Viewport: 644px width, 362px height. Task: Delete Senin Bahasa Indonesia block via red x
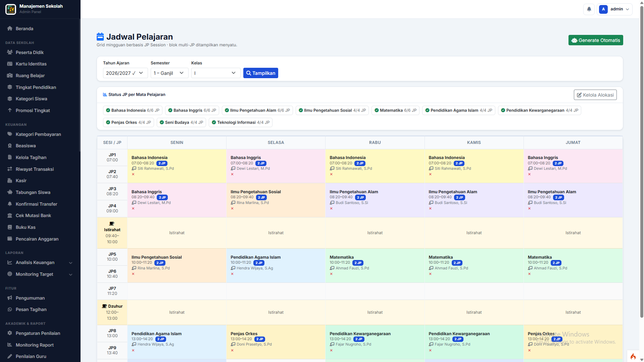[133, 174]
